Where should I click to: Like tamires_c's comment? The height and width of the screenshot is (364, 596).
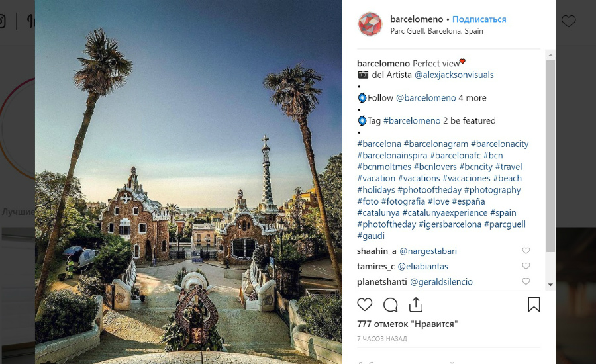pyautogui.click(x=526, y=266)
